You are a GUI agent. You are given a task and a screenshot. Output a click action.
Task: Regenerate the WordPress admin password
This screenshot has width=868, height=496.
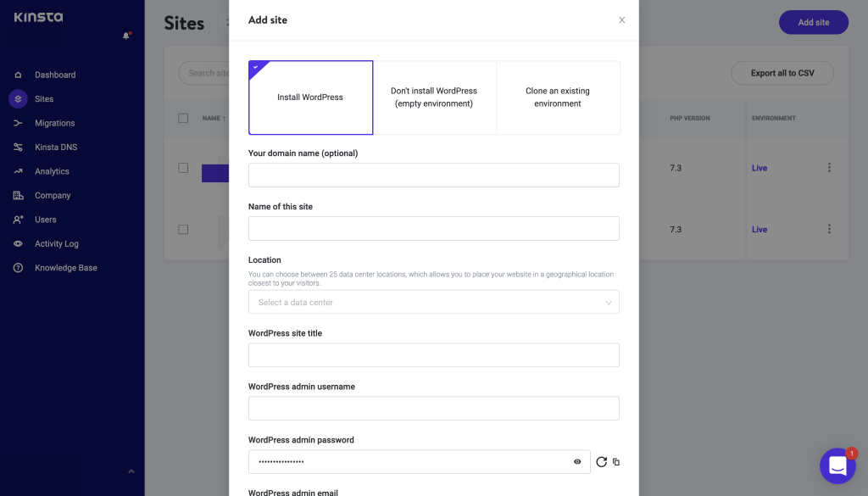click(x=602, y=462)
